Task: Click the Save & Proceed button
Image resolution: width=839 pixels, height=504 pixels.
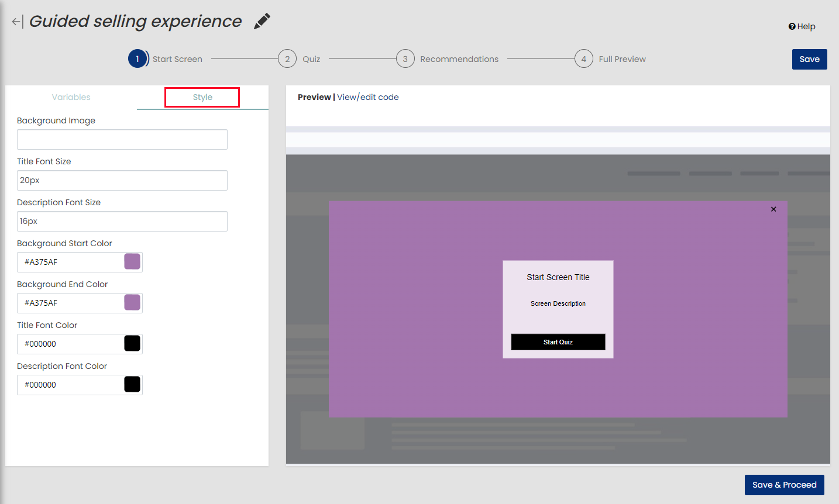Action: [x=785, y=485]
